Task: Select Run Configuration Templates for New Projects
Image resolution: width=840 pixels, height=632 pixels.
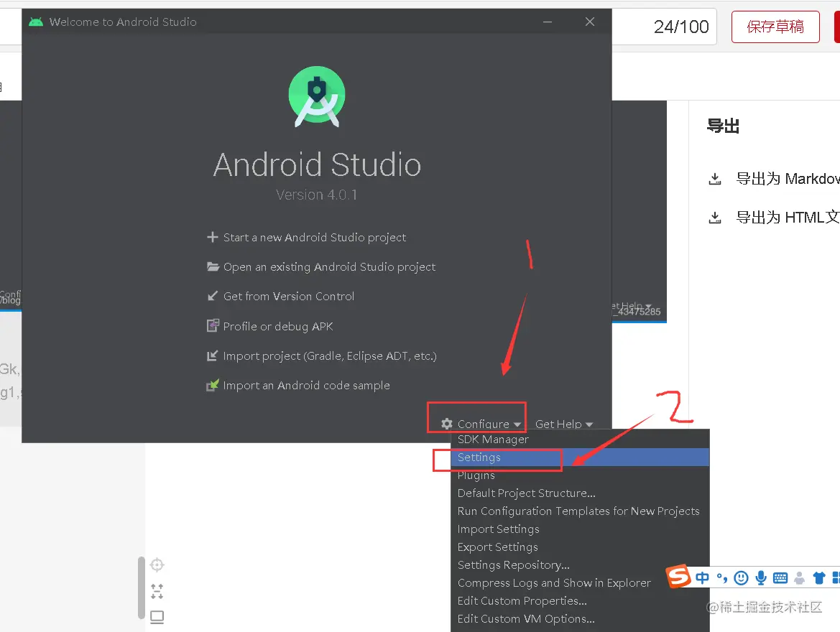Action: click(x=580, y=511)
